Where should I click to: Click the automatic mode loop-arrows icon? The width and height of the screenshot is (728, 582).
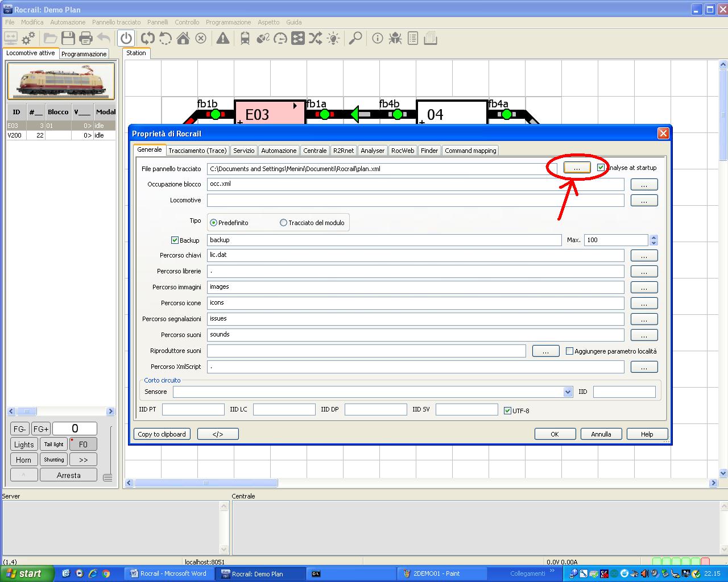point(148,38)
